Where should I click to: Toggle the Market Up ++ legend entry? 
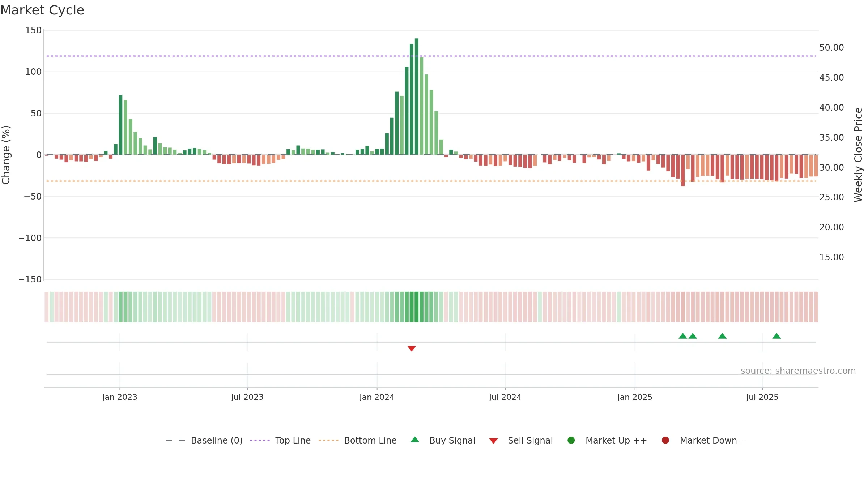607,440
